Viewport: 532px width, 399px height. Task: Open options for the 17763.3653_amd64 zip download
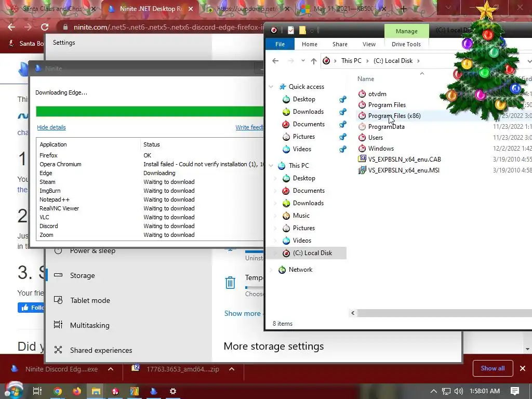(232, 369)
